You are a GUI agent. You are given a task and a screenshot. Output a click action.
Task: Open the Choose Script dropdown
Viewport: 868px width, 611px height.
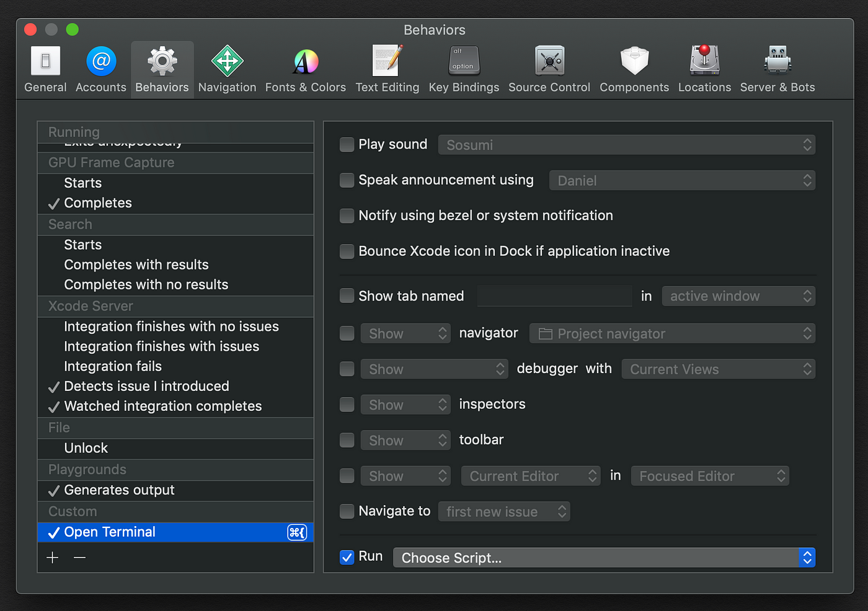[604, 558]
